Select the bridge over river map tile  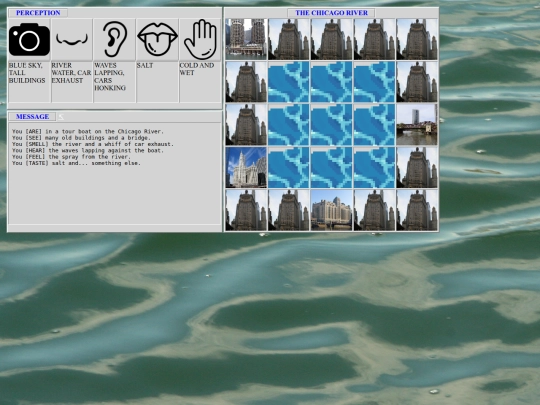pyautogui.click(x=417, y=125)
